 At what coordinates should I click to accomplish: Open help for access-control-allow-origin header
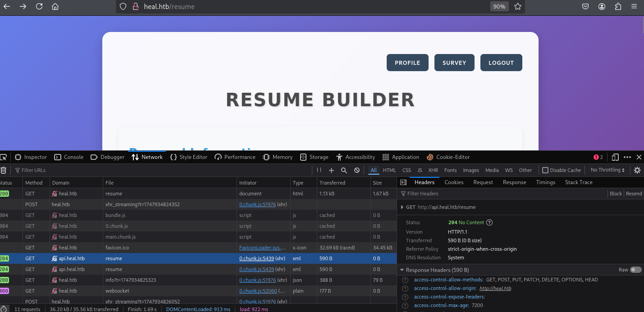[x=405, y=289]
